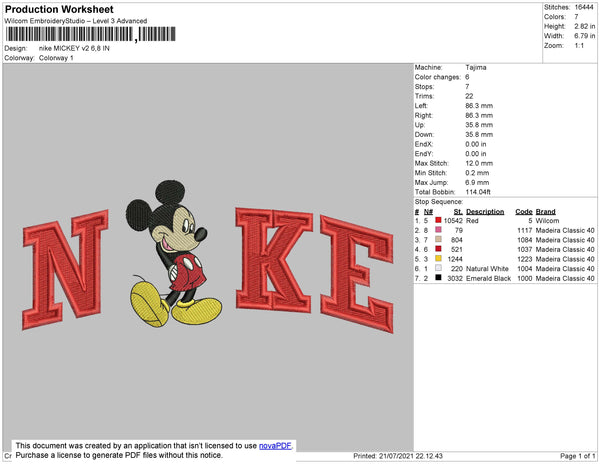Select the Red color swatch in row 1

tap(438, 220)
